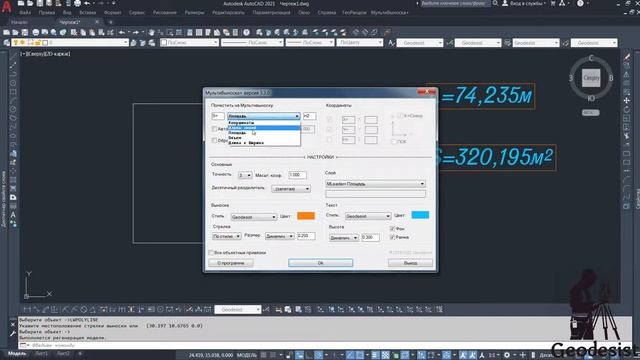Tick the 'Обр…' checkbox in the dialog
The image size is (640, 360).
[x=214, y=140]
